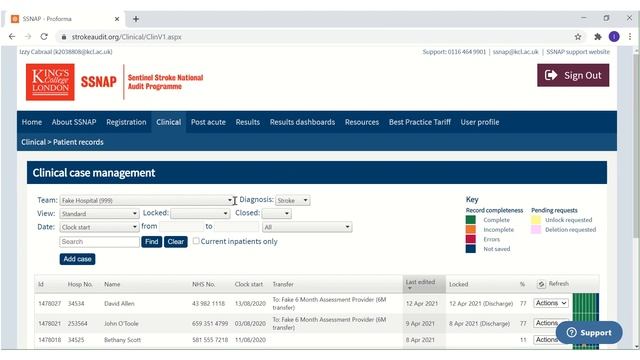Click the ssnap@kcl.ac.uk email link
This screenshot has width=640, height=360.
point(515,52)
